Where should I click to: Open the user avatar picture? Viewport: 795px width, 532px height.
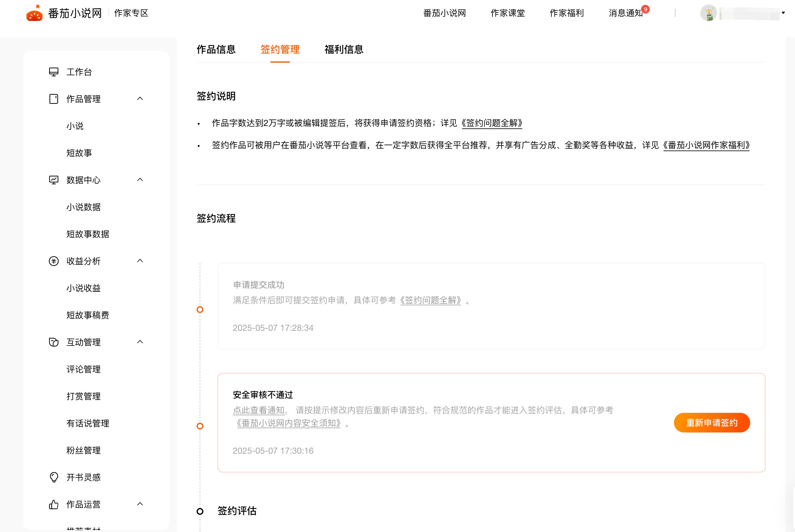[x=708, y=13]
